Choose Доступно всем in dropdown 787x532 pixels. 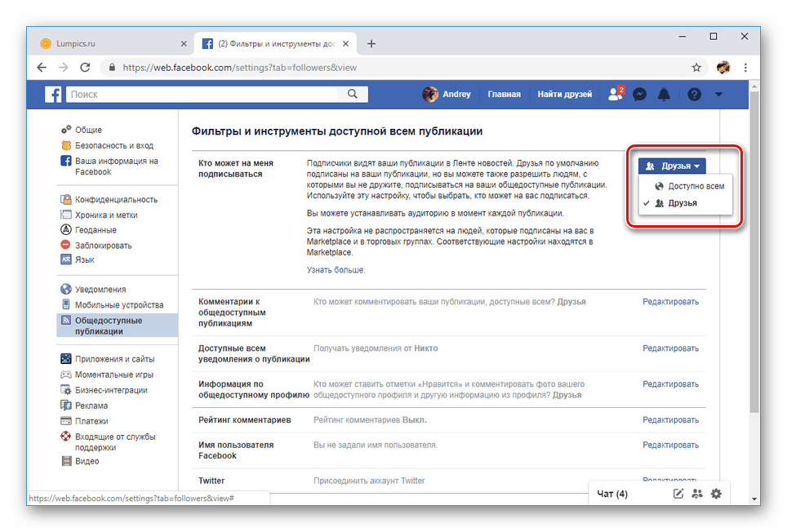coord(685,186)
